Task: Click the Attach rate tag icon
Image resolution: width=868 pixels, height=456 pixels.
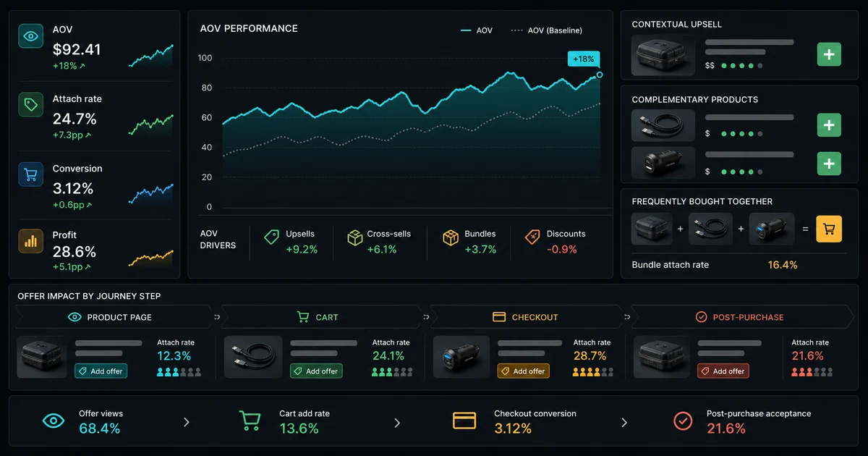Action: [x=30, y=105]
